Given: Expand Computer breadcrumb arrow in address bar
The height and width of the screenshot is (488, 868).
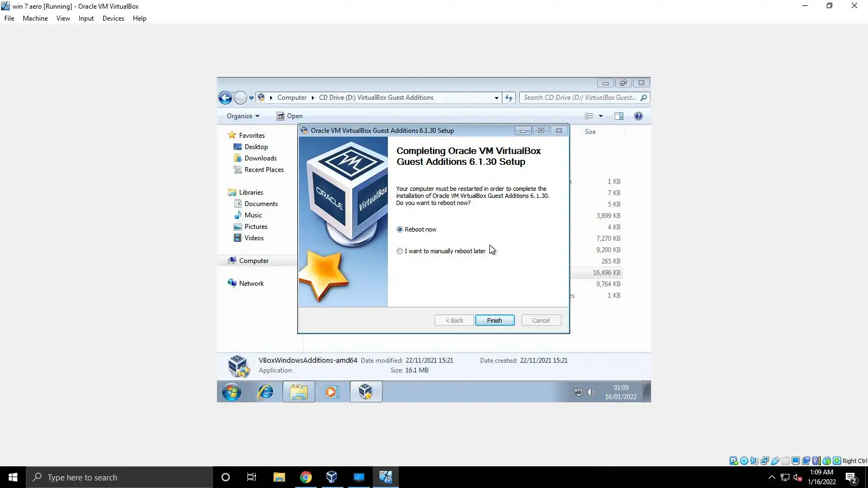Looking at the screenshot, I should point(312,98).
